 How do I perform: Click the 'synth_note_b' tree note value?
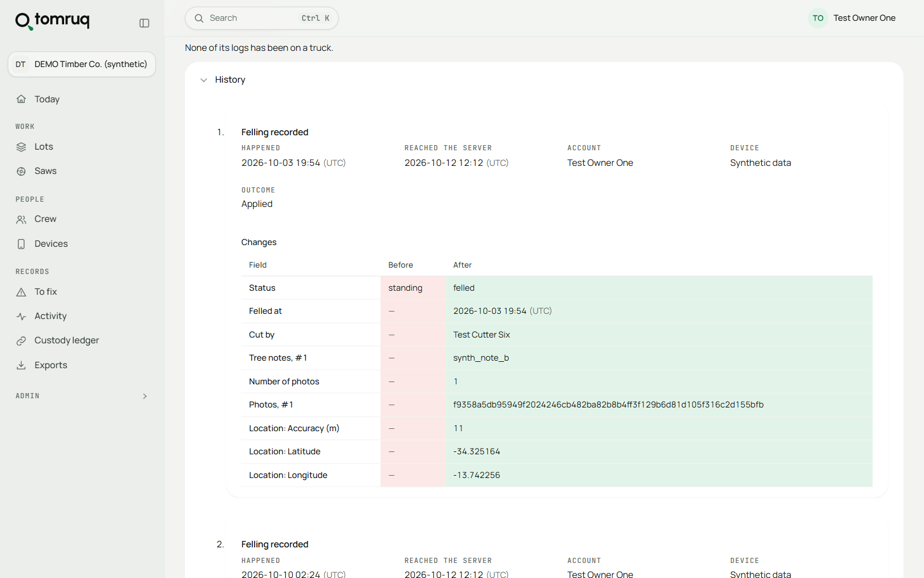481,358
